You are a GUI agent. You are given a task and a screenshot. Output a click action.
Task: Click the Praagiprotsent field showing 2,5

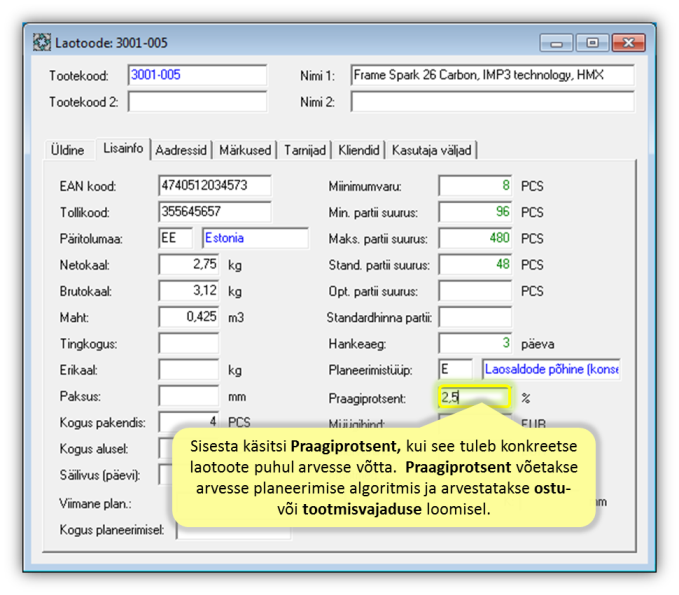click(475, 397)
